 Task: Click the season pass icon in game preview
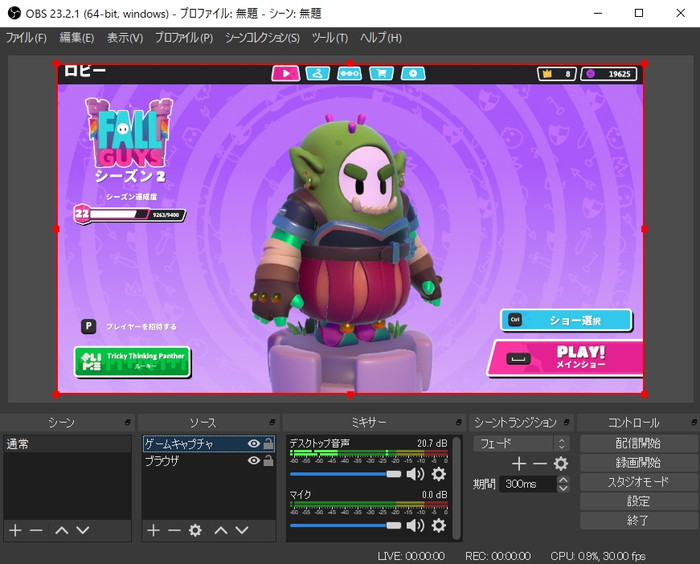click(350, 73)
